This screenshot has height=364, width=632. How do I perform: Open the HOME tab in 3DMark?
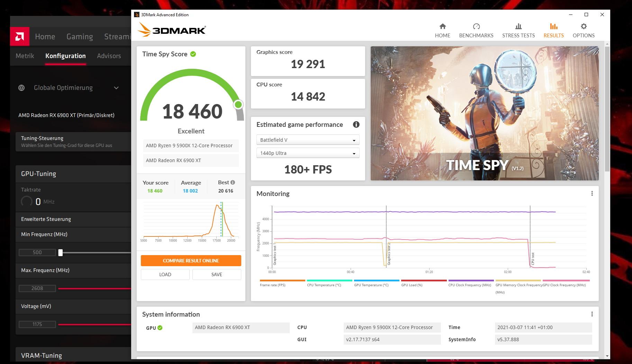tap(442, 31)
